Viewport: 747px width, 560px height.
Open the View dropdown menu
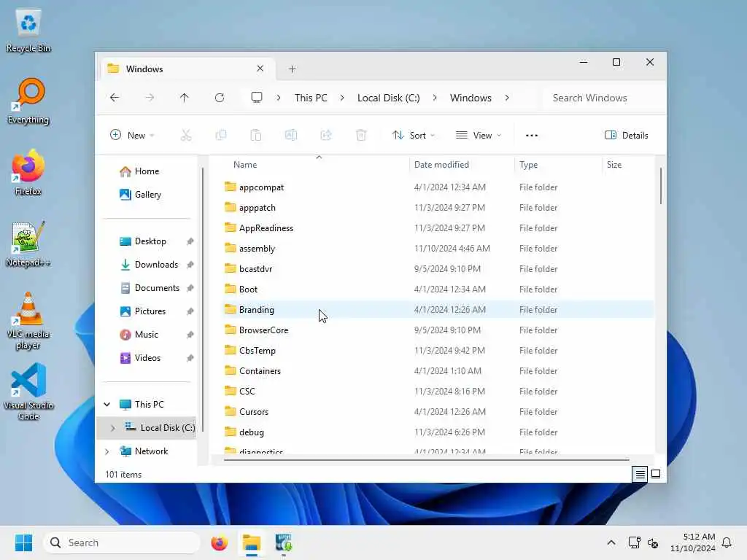479,135
